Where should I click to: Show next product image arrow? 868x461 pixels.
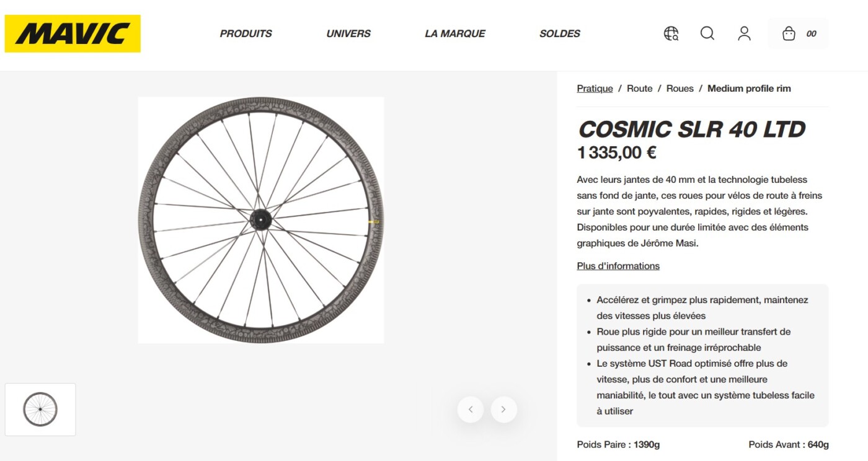503,410
